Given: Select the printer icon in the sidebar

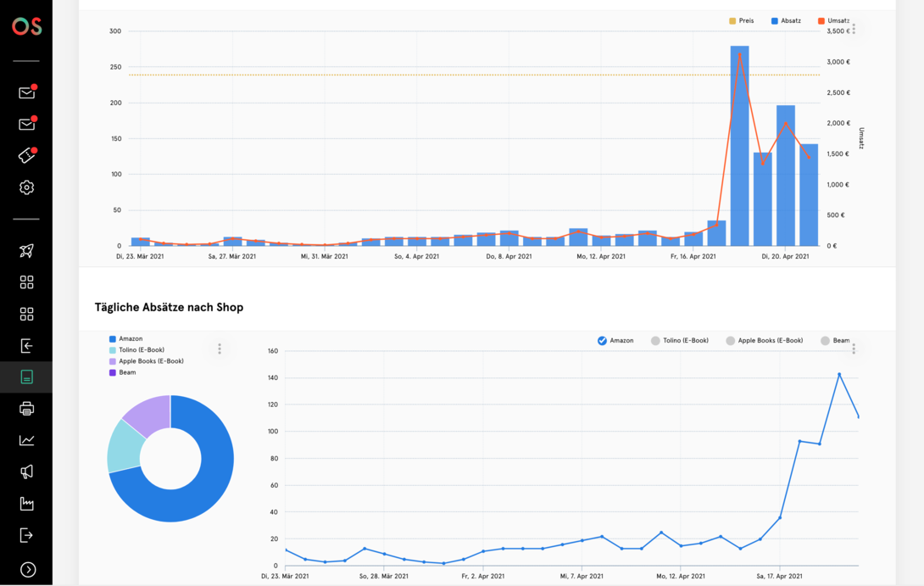Looking at the screenshot, I should 26,409.
